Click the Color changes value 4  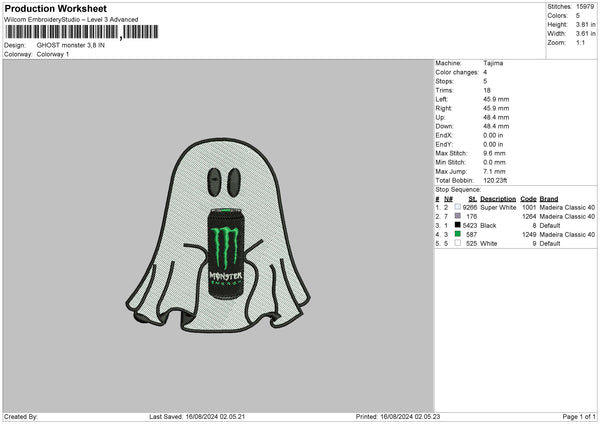pos(485,72)
